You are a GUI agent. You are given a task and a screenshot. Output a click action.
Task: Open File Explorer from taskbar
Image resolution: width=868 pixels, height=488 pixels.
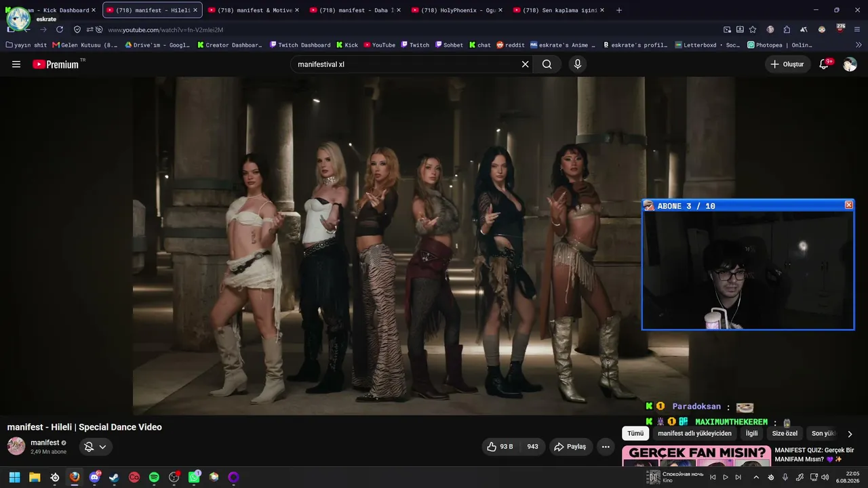point(35,477)
